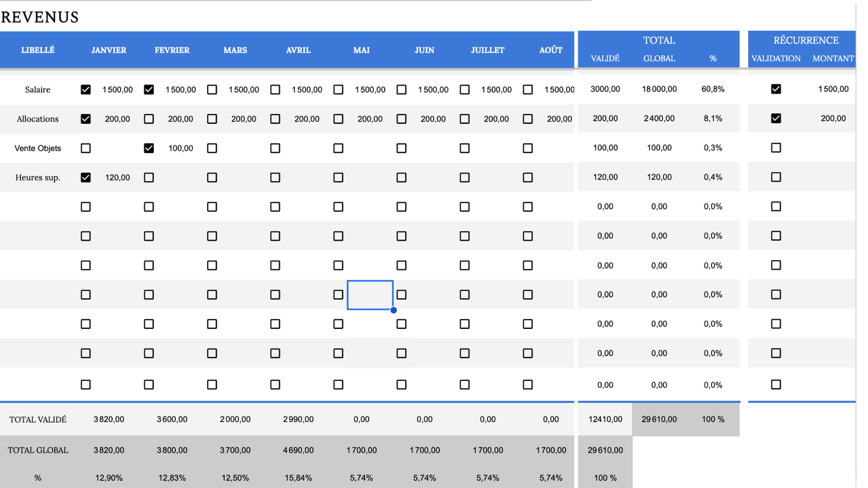
Task: Uncheck Salaire checkbox for Fevrier
Action: (x=149, y=90)
